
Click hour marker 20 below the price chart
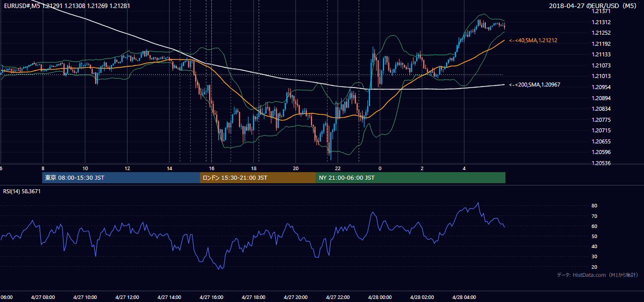click(296, 168)
